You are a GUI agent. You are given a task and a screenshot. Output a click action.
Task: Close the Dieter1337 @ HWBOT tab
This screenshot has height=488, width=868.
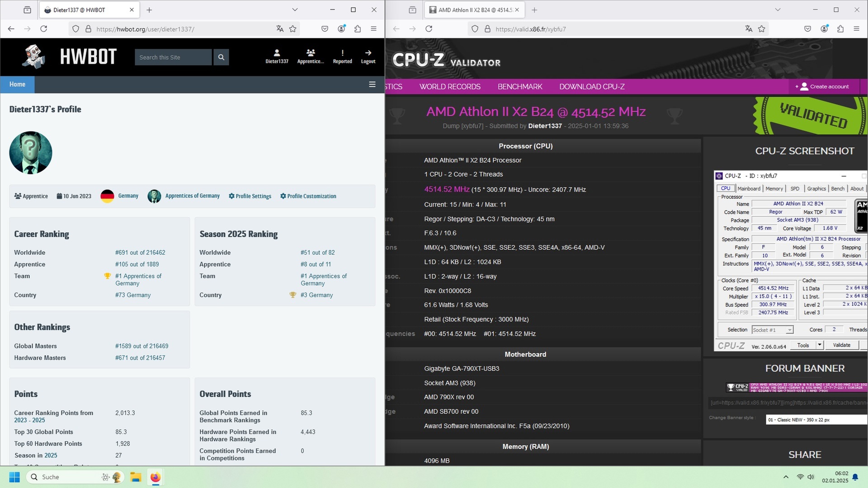tap(132, 10)
